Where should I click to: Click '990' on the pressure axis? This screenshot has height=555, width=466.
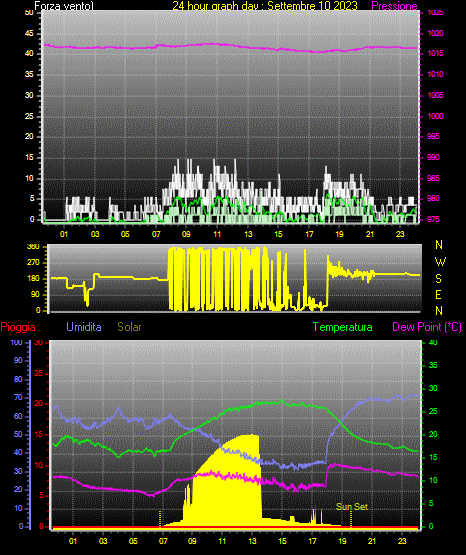(433, 157)
